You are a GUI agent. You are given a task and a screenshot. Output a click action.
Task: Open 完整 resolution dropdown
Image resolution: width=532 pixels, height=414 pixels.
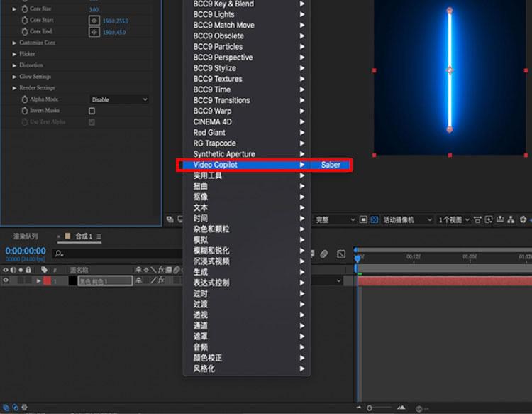[335, 219]
